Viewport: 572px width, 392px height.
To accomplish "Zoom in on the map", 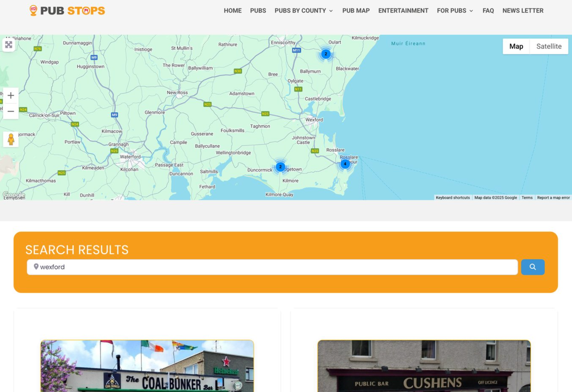I will coord(11,95).
